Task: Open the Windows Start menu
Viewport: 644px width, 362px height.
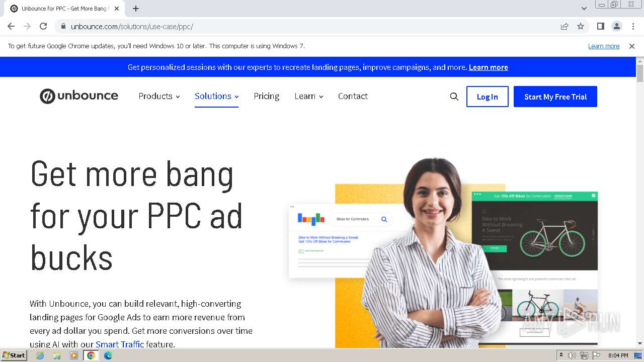Action: click(14, 355)
